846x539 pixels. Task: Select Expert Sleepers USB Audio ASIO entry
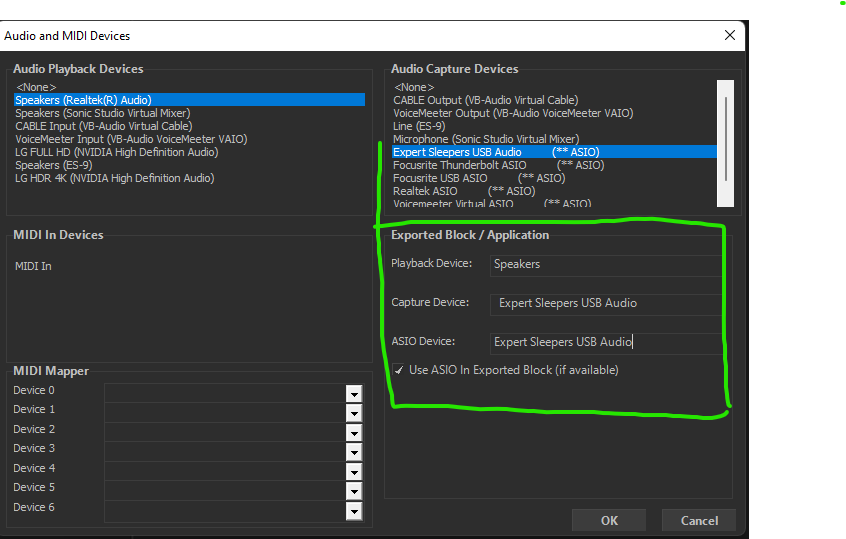click(554, 152)
